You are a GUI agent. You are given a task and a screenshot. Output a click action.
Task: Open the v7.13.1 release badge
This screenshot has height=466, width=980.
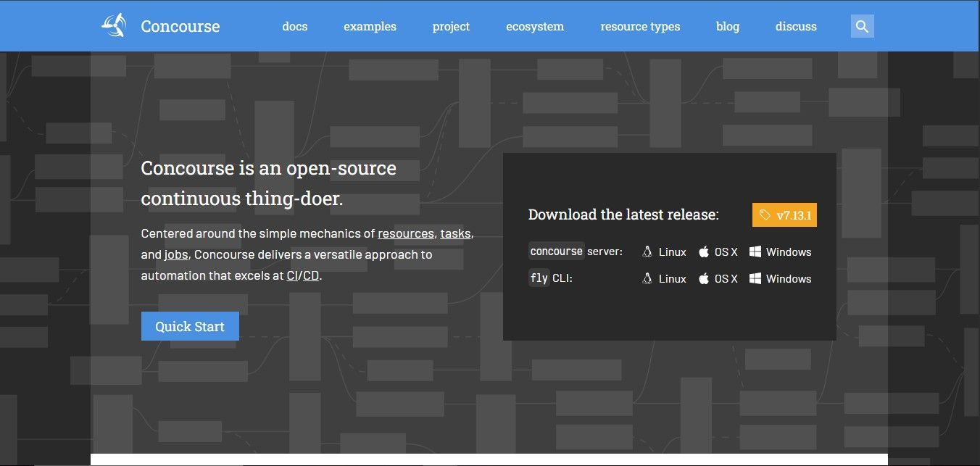point(784,215)
